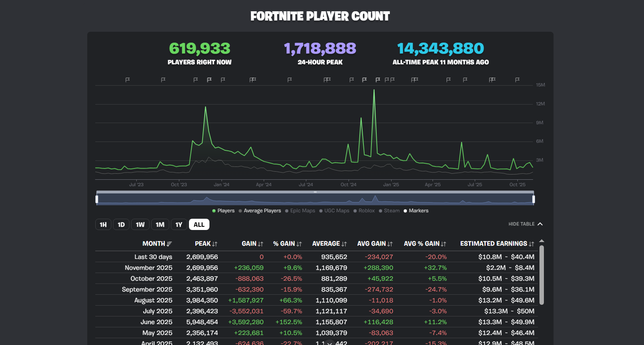Viewport: 644px width, 345px height.
Task: Select the 'September 2025' row label
Action: pos(147,290)
